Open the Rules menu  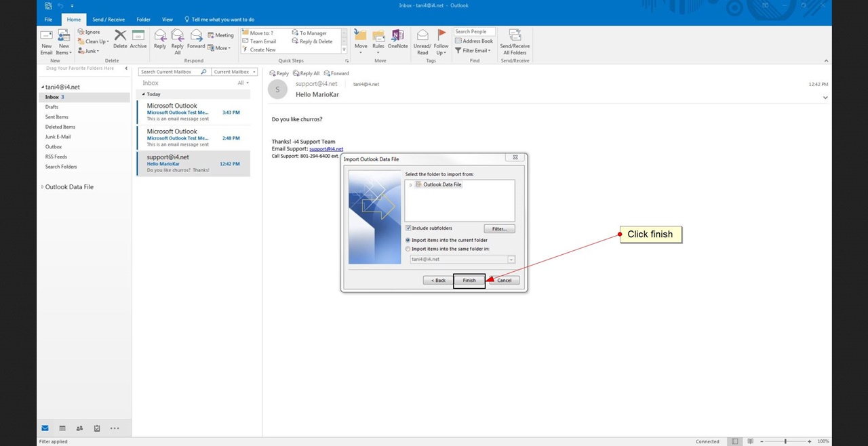click(378, 42)
